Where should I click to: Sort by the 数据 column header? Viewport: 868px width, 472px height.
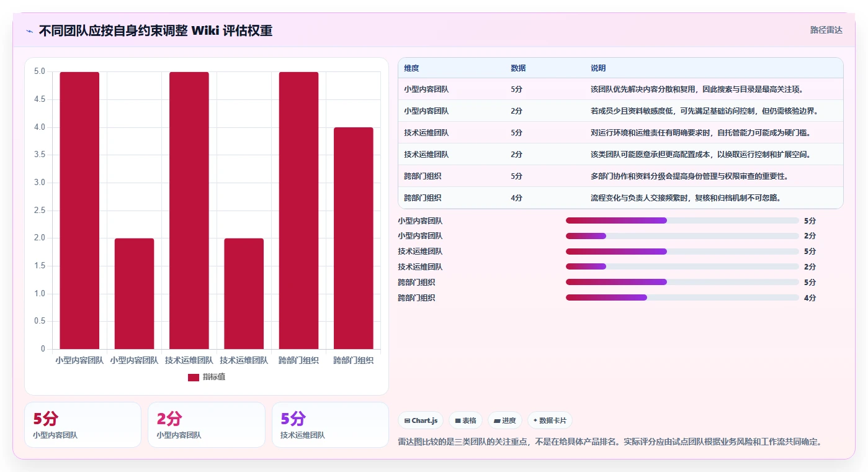click(518, 68)
